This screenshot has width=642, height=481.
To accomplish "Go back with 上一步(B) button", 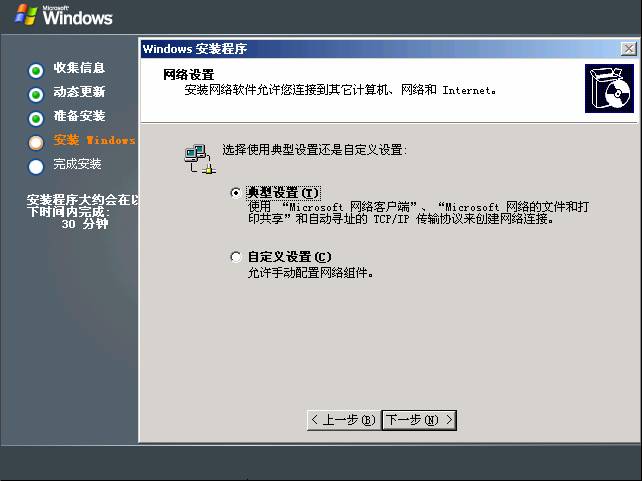I will point(344,420).
